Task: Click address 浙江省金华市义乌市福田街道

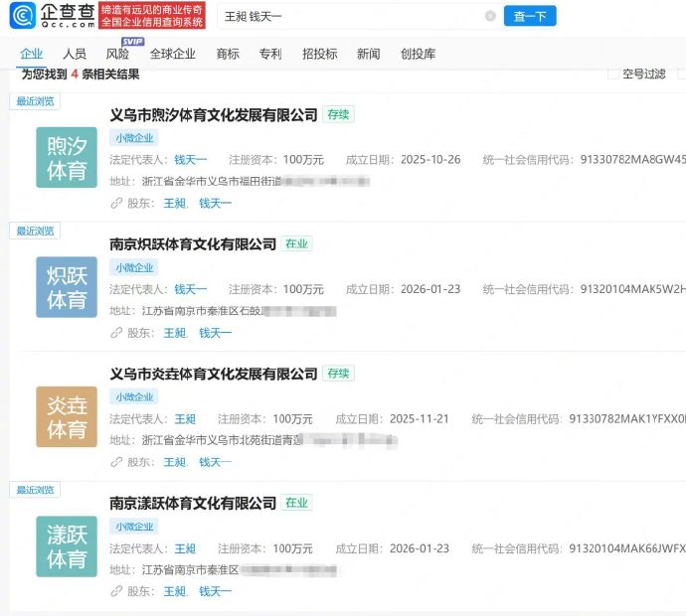Action: point(212,182)
